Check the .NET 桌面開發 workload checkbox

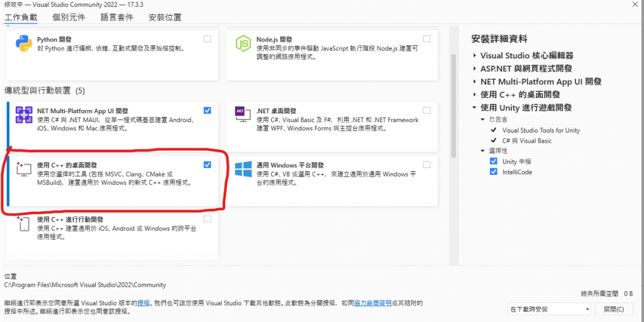click(427, 111)
